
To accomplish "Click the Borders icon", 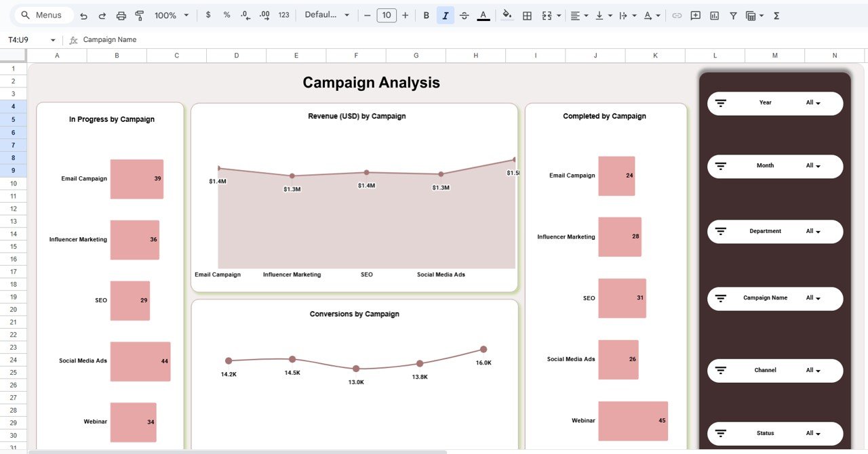I will (527, 15).
